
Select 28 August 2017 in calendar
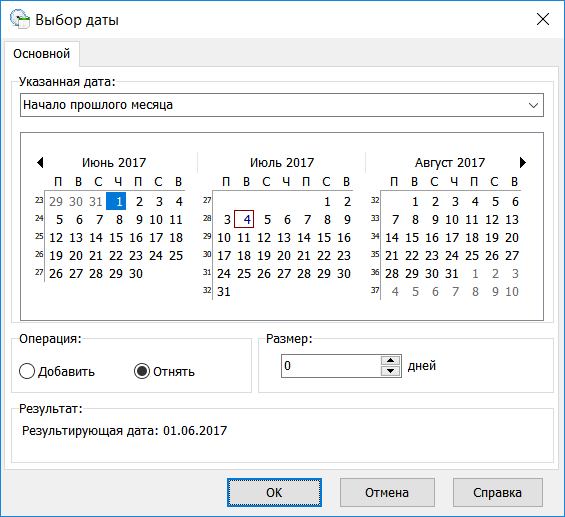click(392, 273)
